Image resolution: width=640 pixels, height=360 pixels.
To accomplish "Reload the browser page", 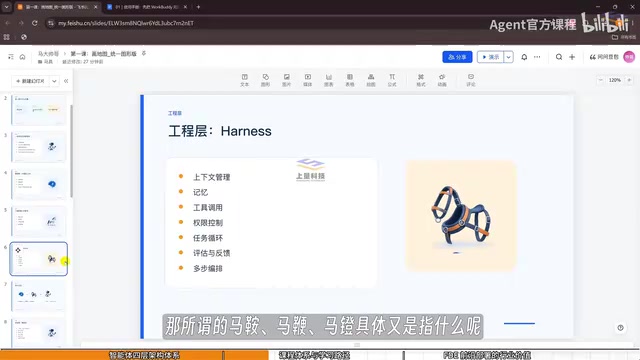I will [x=35, y=23].
